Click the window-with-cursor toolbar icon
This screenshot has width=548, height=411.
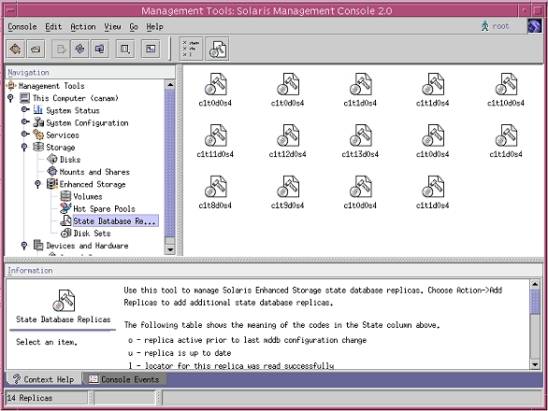[125, 49]
